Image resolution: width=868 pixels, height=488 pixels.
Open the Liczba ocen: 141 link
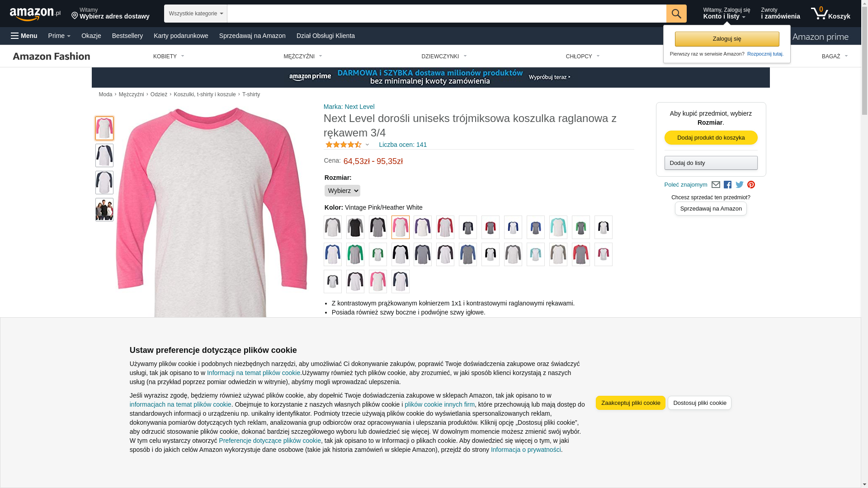coord(403,145)
